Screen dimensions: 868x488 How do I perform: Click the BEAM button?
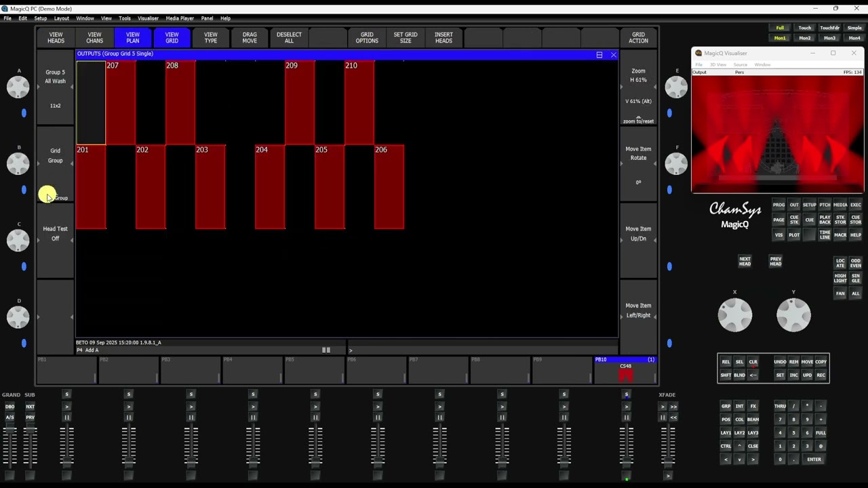click(753, 420)
